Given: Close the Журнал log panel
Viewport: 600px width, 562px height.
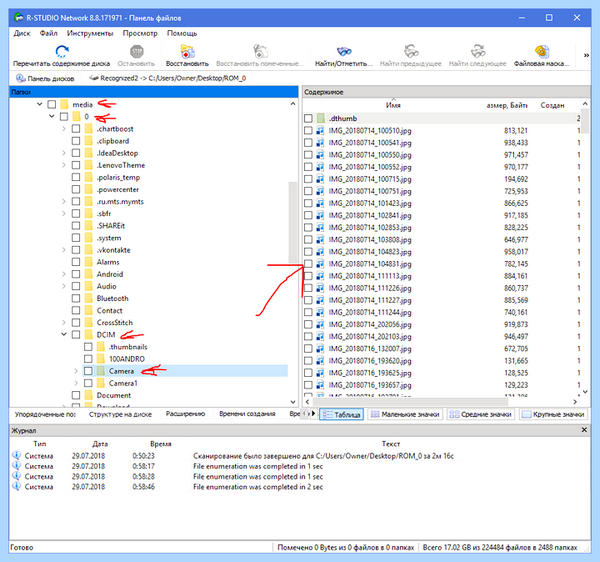Looking at the screenshot, I should click(x=584, y=430).
